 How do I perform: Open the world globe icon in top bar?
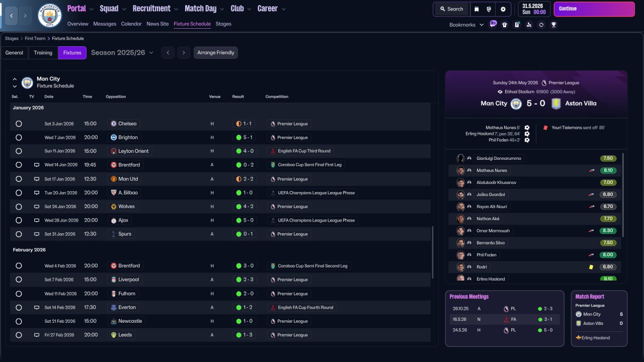[489, 9]
